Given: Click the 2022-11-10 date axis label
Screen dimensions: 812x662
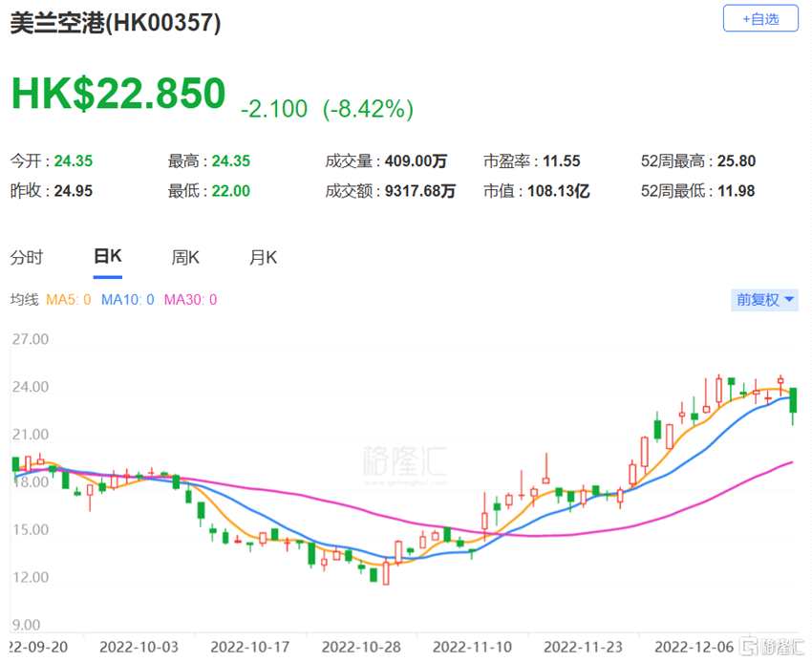Looking at the screenshot, I should 472,647.
